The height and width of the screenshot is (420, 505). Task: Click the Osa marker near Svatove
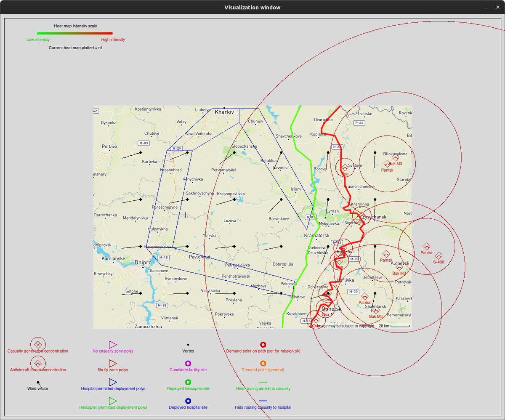(345, 167)
